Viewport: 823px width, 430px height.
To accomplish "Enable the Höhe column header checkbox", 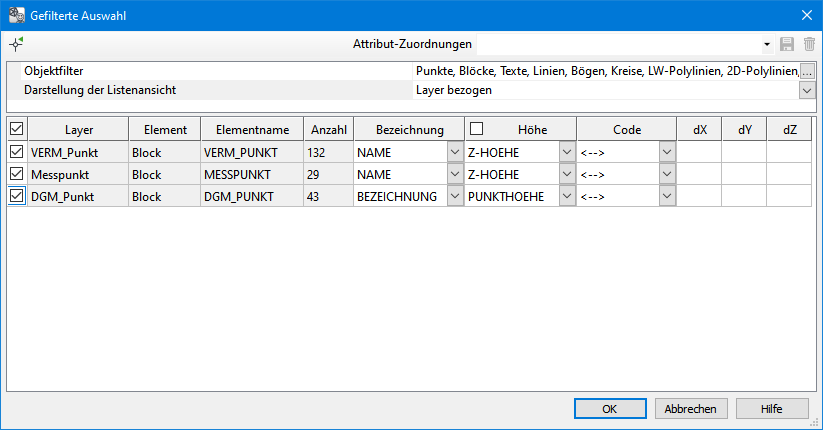I will (x=477, y=129).
